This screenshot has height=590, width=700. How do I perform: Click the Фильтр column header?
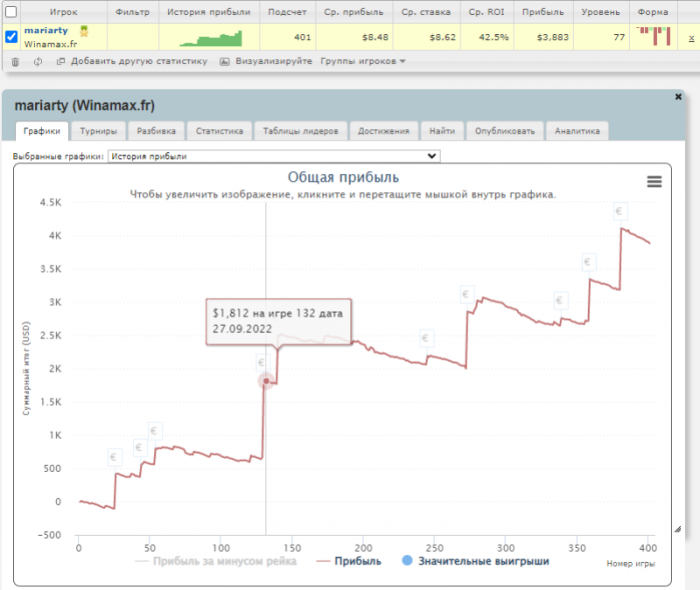click(x=133, y=12)
